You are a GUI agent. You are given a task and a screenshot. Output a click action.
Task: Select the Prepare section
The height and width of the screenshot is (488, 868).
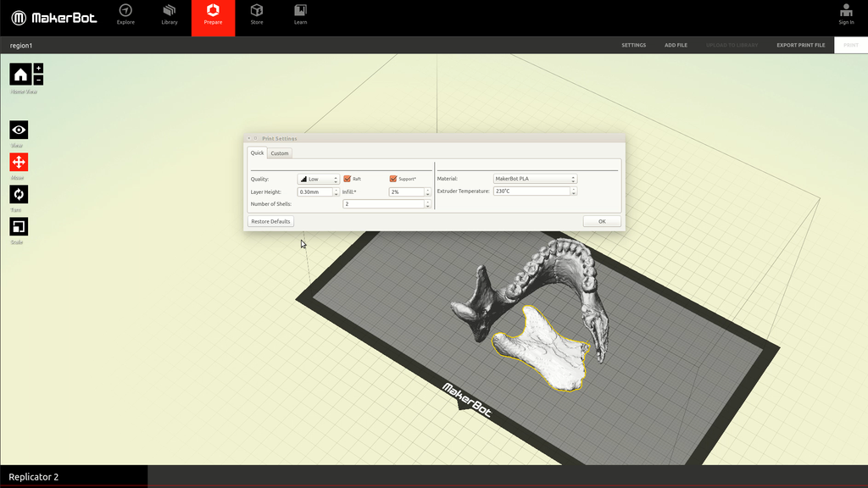click(213, 18)
